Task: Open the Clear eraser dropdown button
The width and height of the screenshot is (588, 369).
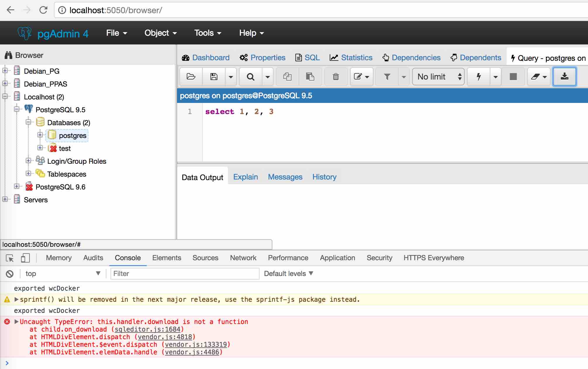Action: coord(539,77)
